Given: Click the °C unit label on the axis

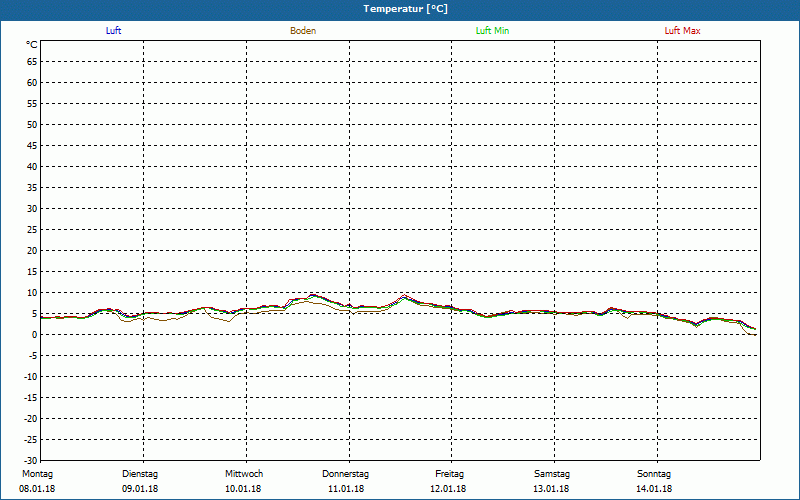Looking at the screenshot, I should (32, 45).
